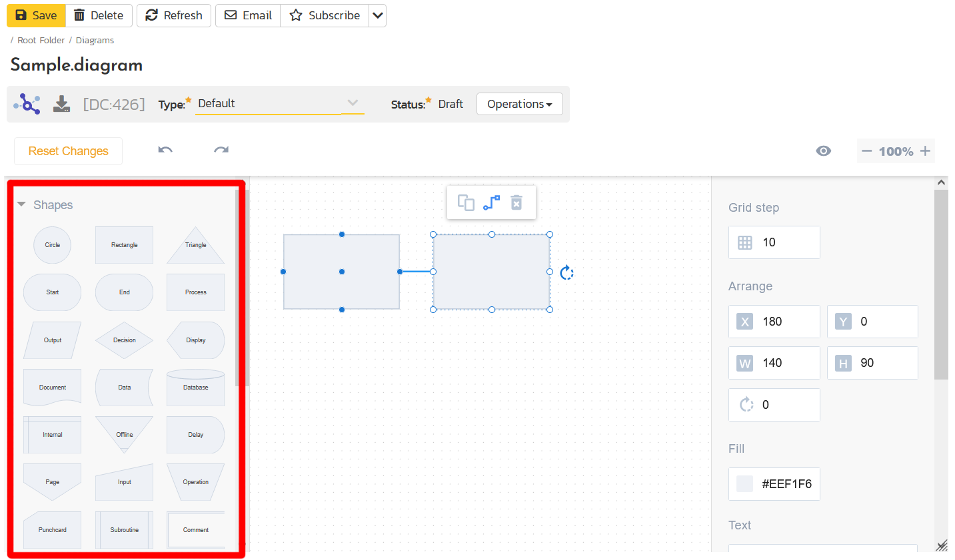Click the rotate handle beside selected shape
This screenshot has height=560, width=955.
(x=566, y=272)
